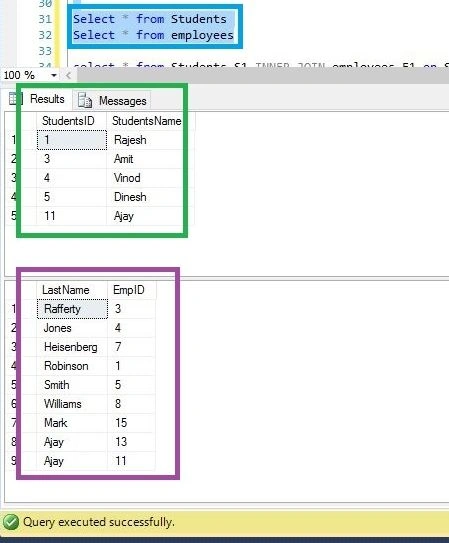Select the StudentsID cell containing 1
Screen dimensions: 449x543
(72, 140)
